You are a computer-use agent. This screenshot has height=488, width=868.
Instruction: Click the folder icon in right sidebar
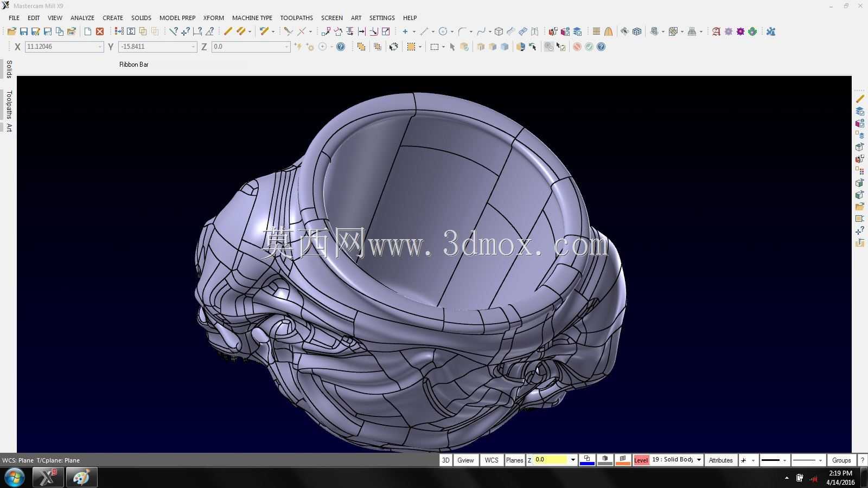(x=860, y=207)
